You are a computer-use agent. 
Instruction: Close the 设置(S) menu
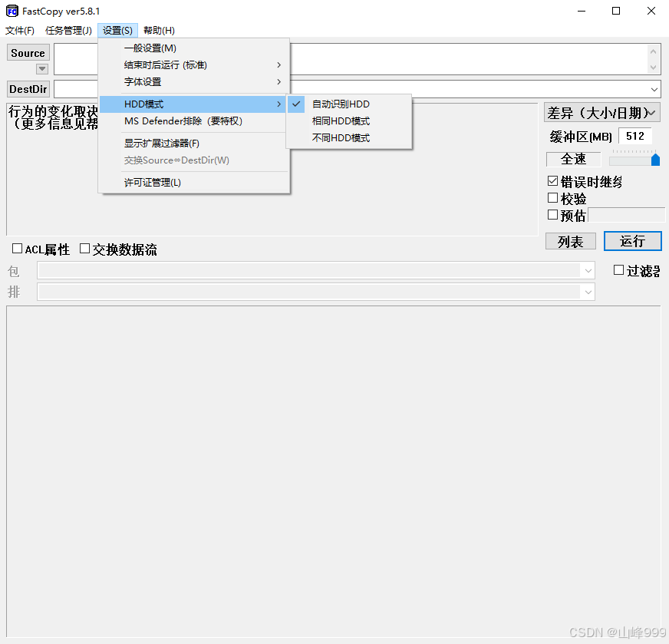click(x=117, y=30)
